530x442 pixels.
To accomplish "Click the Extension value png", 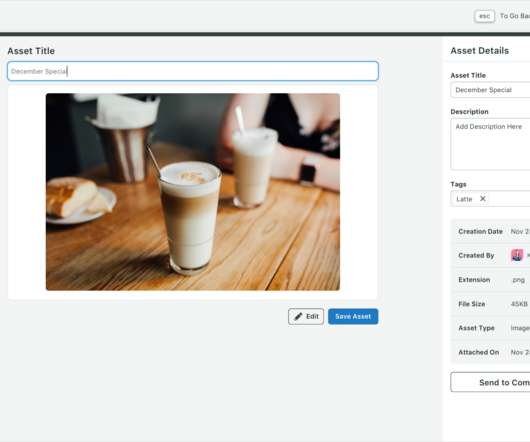I will [x=518, y=280].
